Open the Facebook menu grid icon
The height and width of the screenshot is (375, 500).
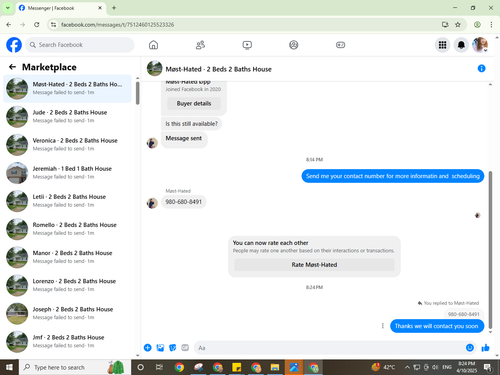[442, 45]
